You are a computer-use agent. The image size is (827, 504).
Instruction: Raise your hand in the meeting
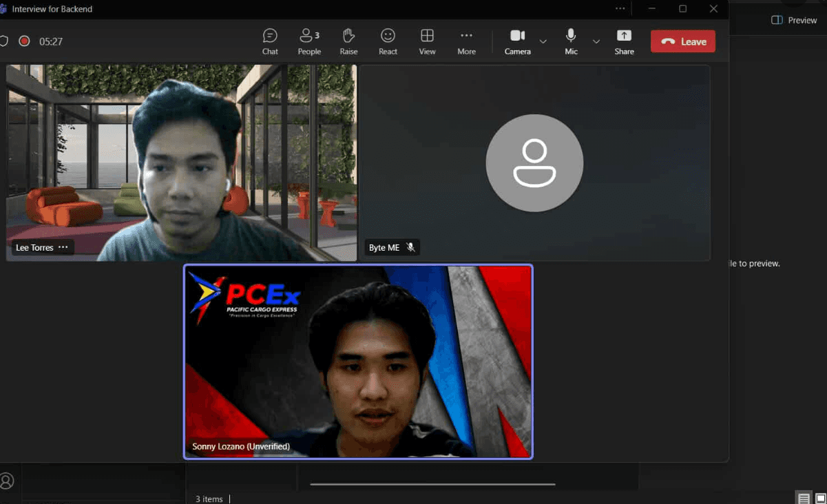click(348, 41)
